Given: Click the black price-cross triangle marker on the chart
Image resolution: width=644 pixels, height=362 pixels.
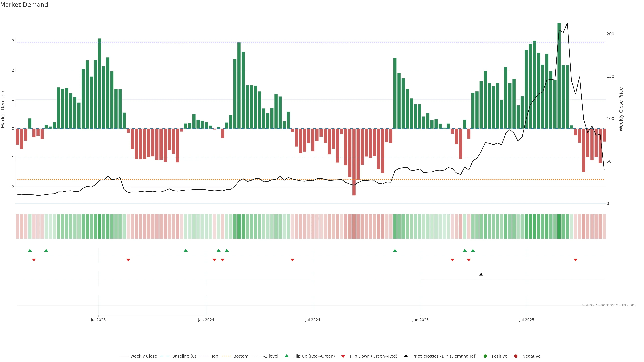Looking at the screenshot, I should pos(481,274).
